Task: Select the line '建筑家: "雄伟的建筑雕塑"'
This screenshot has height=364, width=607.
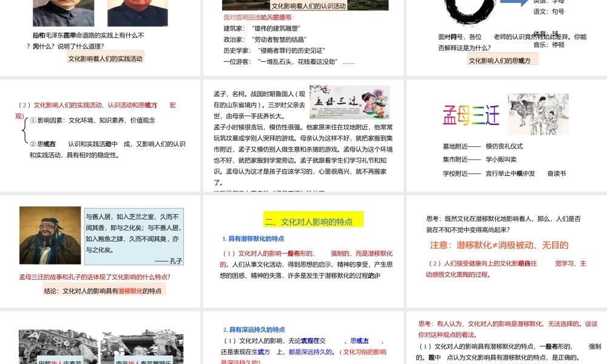Action: click(x=262, y=29)
